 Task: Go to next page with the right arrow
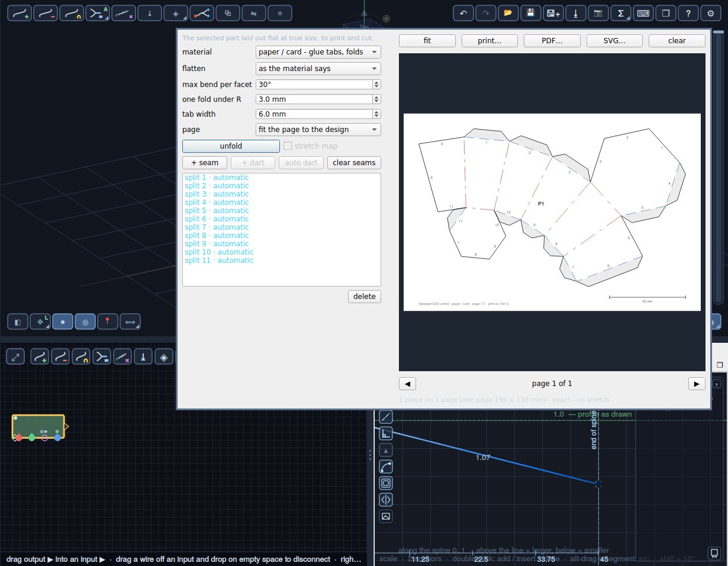coord(697,384)
